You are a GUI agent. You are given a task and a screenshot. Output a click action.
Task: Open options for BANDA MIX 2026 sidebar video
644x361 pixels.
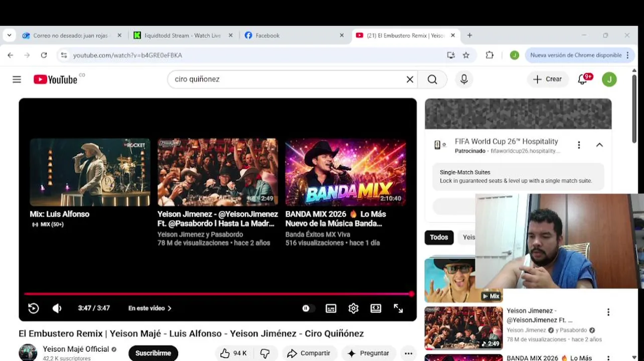[x=608, y=358]
